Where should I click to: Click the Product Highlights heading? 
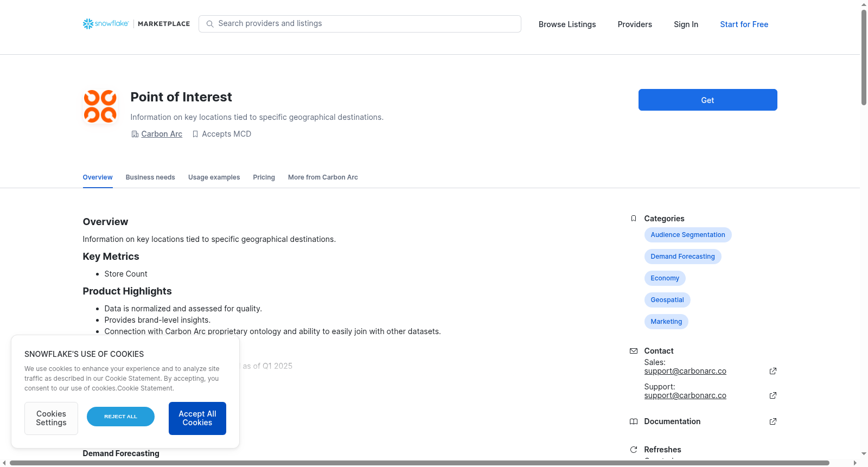click(127, 291)
